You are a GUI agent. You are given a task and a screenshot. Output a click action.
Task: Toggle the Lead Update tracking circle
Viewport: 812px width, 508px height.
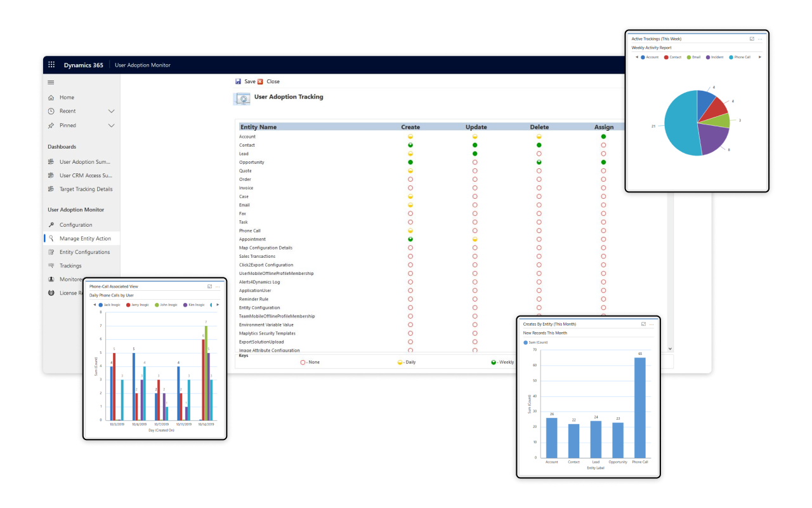tap(475, 154)
